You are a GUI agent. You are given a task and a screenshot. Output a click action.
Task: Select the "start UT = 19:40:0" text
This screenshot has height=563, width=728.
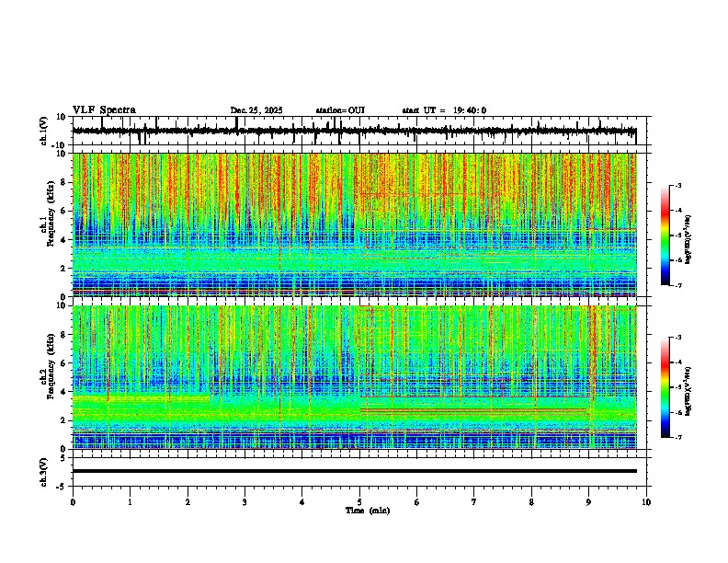coord(444,110)
